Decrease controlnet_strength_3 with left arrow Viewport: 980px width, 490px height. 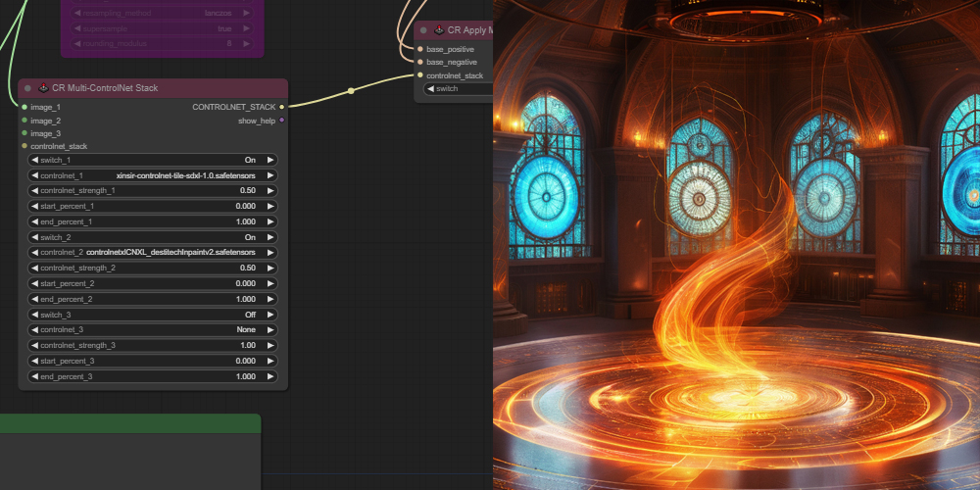pos(35,346)
